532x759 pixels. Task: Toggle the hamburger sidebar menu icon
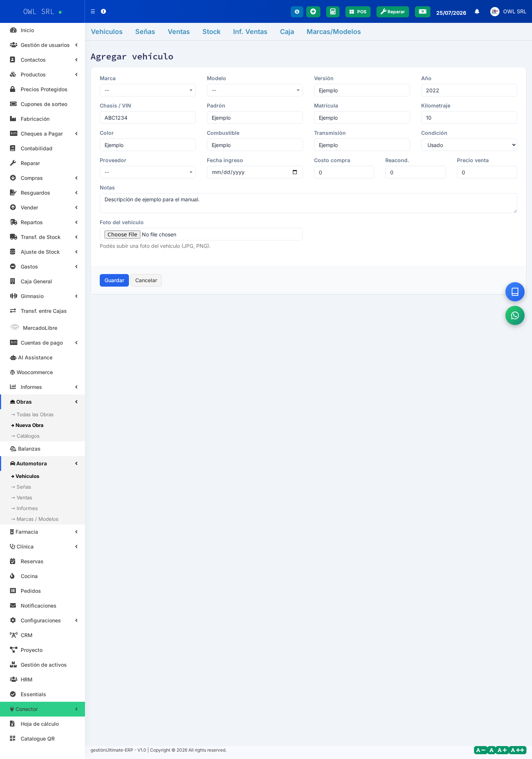[x=93, y=11]
